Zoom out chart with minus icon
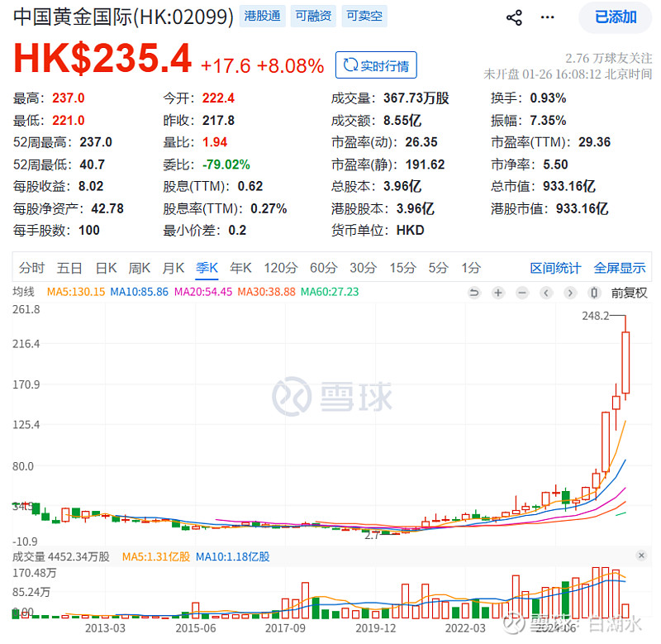 pos(522,293)
